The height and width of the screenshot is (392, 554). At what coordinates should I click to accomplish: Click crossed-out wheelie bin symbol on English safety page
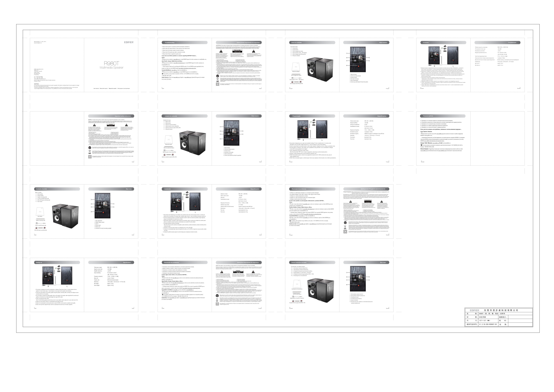tap(90, 152)
